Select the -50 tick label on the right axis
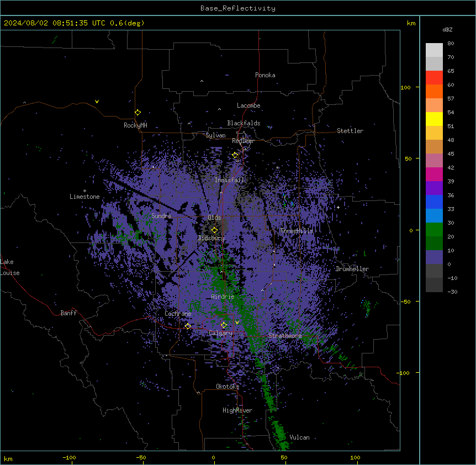This screenshot has height=465, width=476. [x=405, y=302]
